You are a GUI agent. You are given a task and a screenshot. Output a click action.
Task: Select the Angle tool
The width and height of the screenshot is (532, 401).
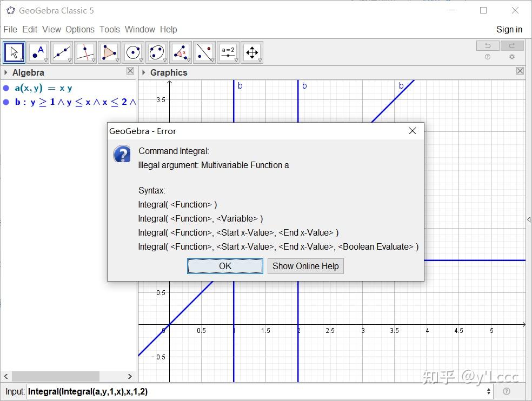[180, 52]
